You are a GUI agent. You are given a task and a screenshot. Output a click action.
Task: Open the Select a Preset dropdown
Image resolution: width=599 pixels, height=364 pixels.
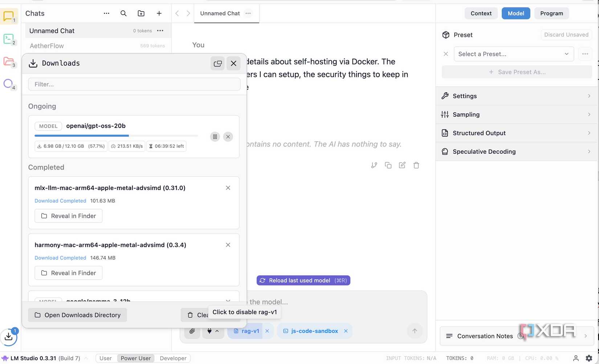coord(514,54)
